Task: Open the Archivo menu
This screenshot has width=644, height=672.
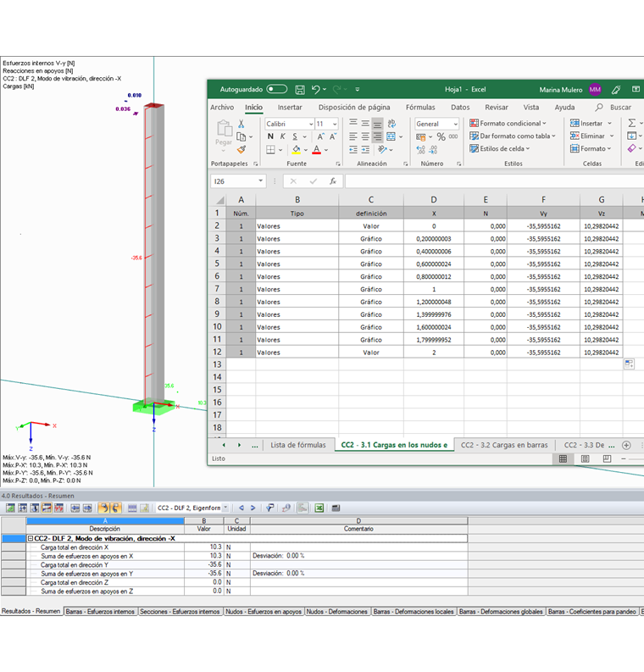Action: pos(222,107)
